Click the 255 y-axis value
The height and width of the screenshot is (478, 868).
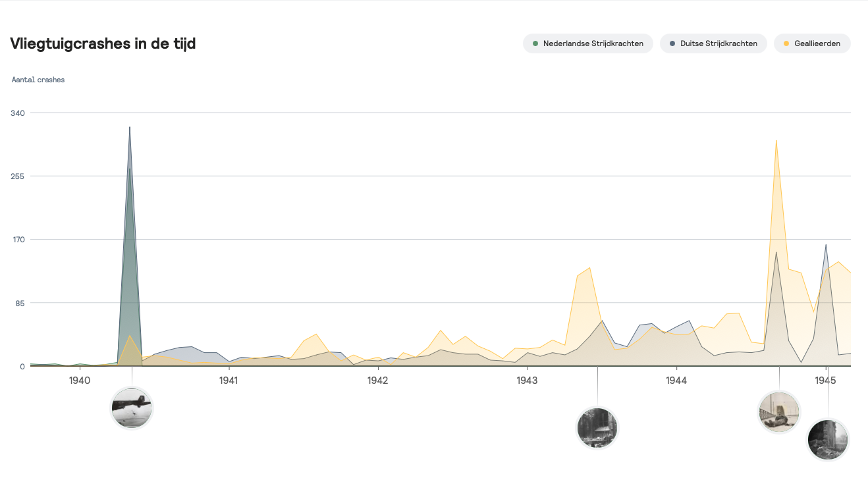click(x=18, y=176)
